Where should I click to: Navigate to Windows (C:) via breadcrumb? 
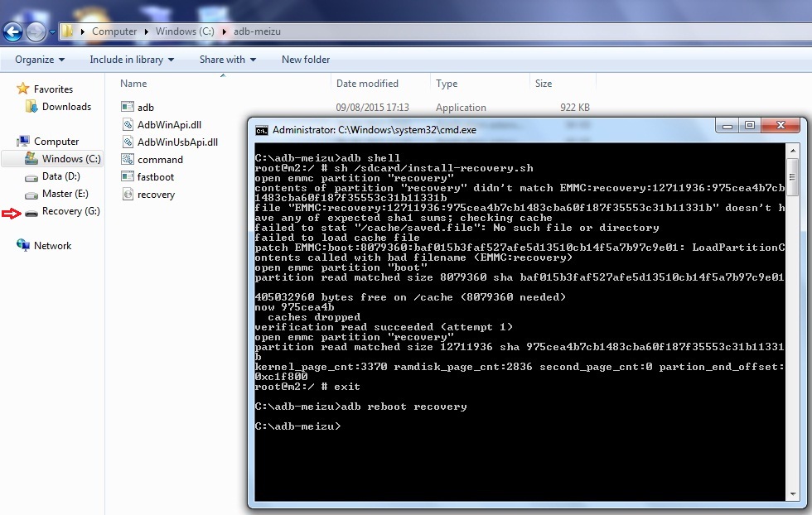(184, 31)
